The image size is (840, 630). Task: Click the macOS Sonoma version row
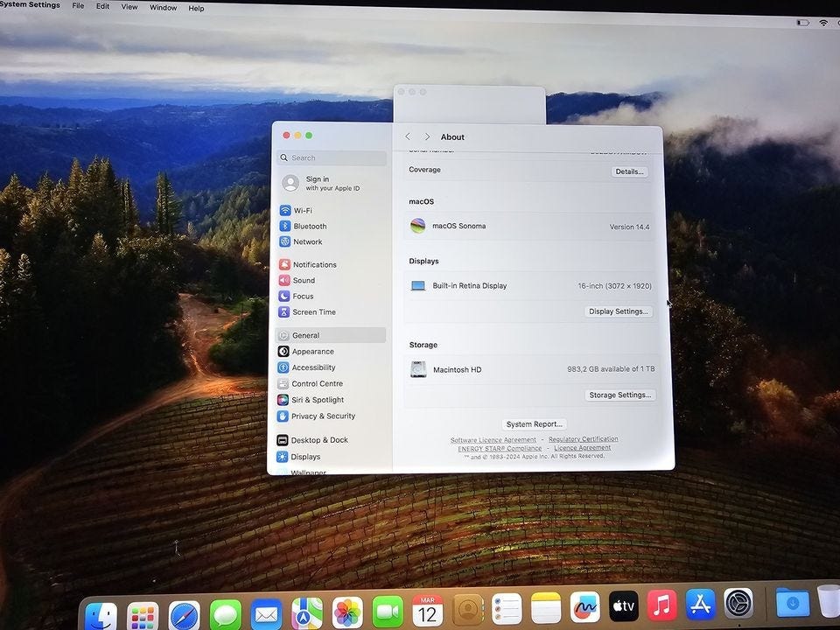[530, 226]
